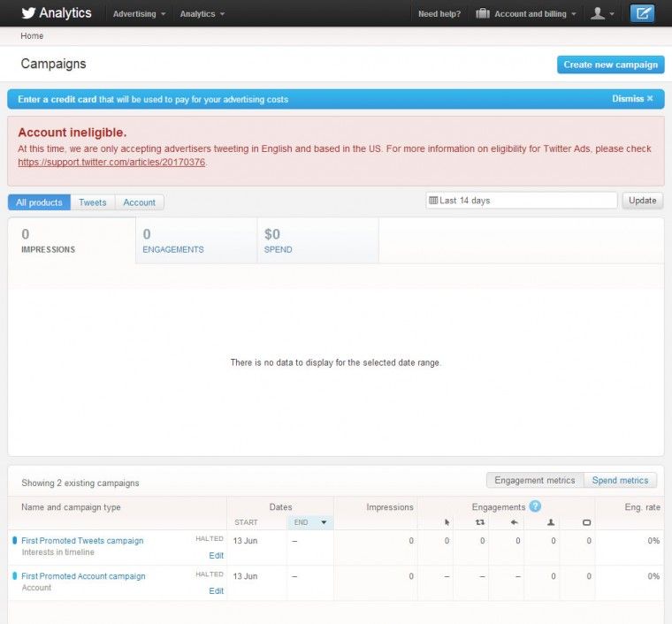The height and width of the screenshot is (624, 672).
Task: Click the retweets column icon
Action: 480,522
